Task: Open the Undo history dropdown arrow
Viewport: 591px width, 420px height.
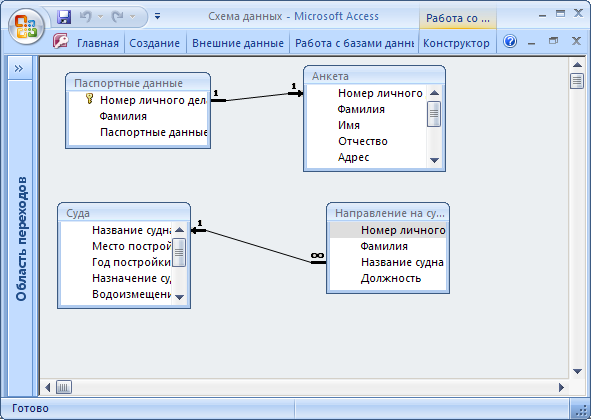Action: pos(100,17)
